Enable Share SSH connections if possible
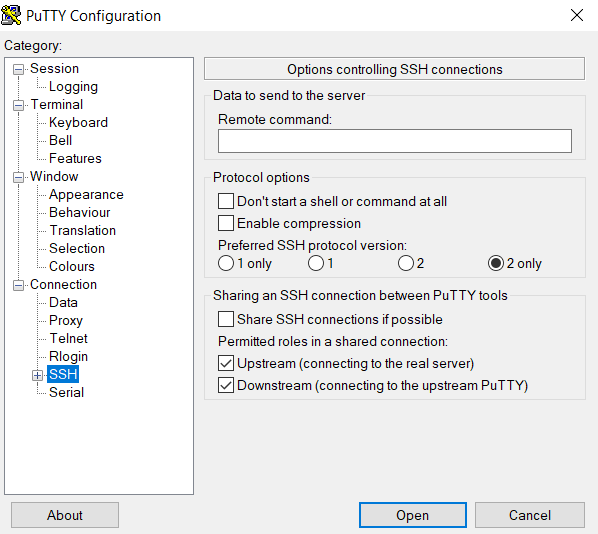Viewport: 598px width, 534px height. pyautogui.click(x=226, y=319)
